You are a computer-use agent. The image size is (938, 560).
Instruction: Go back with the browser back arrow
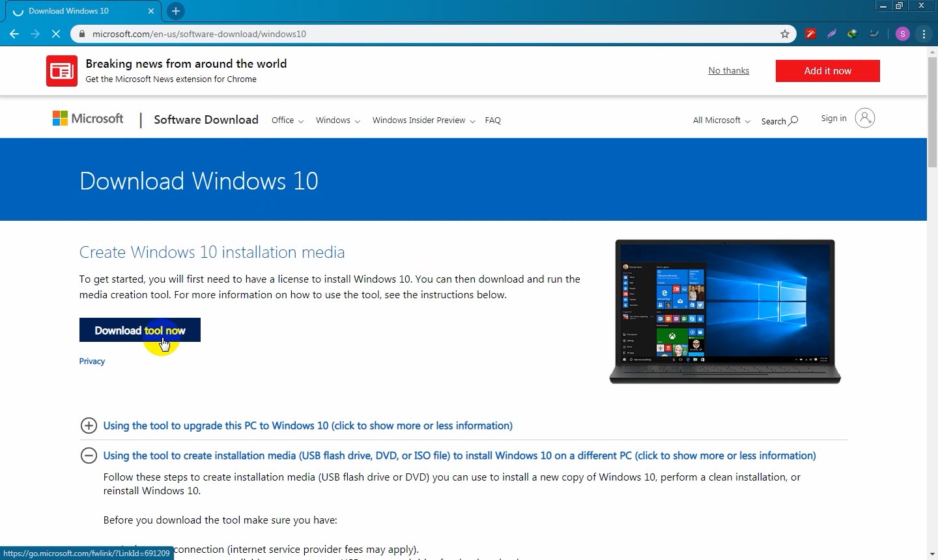(x=14, y=34)
